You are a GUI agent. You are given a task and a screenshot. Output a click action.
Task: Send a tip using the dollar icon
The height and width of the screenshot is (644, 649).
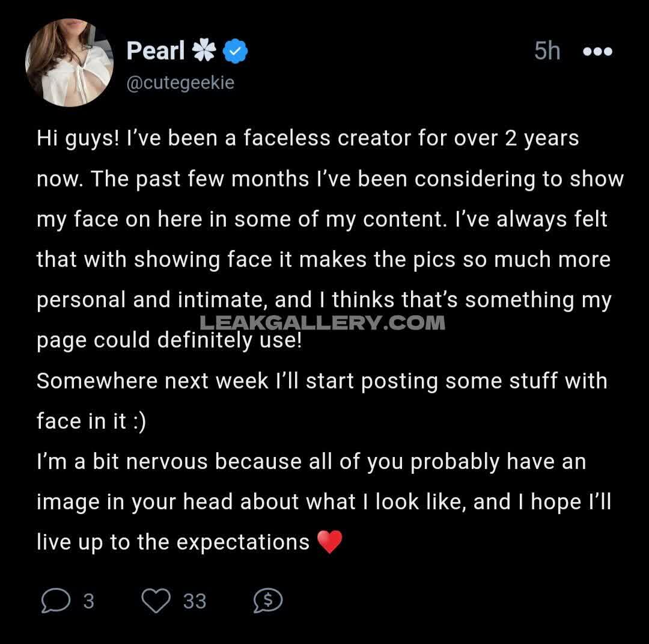[x=268, y=600]
